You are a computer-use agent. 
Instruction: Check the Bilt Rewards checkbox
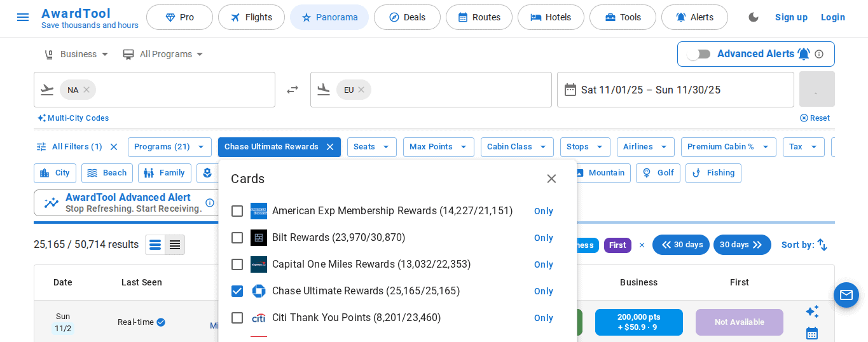pos(237,238)
